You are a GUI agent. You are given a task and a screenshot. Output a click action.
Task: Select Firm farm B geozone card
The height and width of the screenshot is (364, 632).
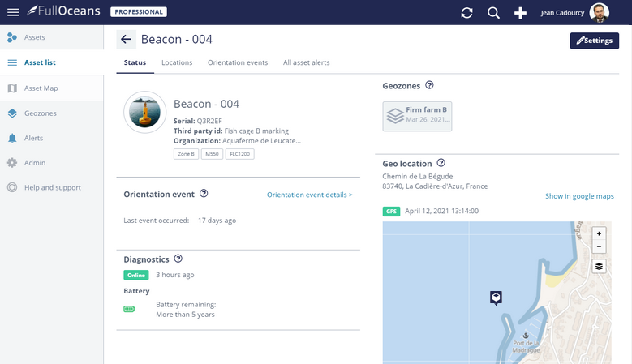(x=417, y=116)
